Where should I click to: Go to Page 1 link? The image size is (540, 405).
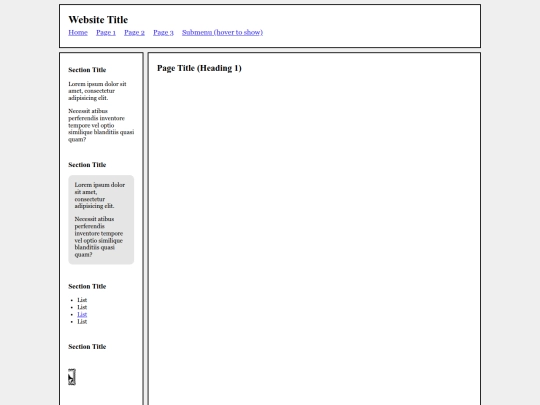pyautogui.click(x=106, y=32)
